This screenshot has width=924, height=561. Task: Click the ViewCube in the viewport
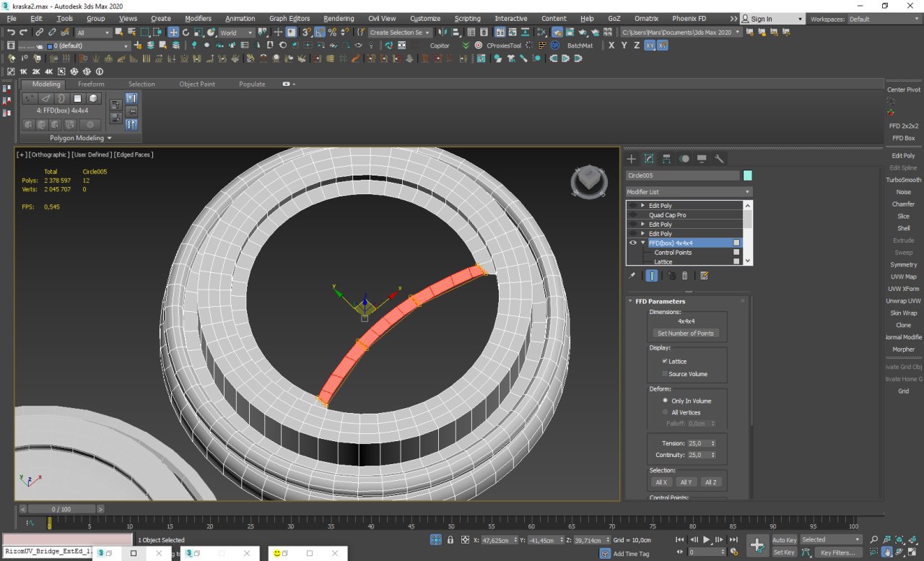click(589, 181)
